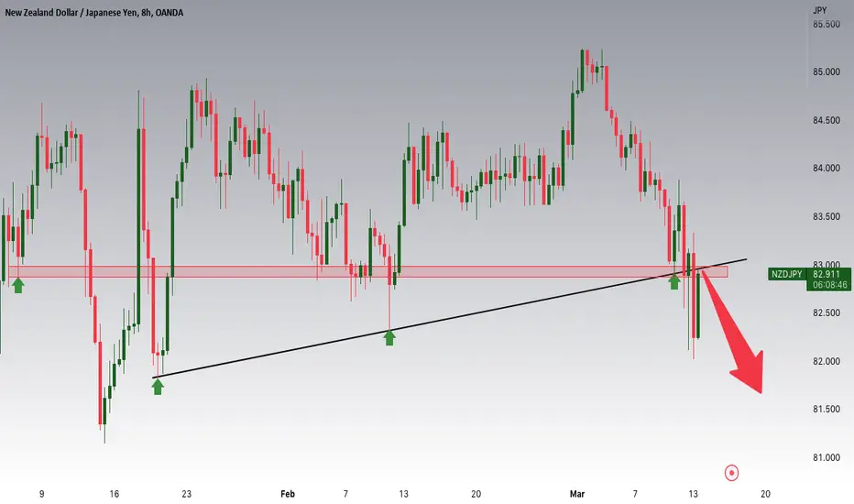Click the current price label 82.911
The width and height of the screenshot is (854, 504).
[827, 274]
